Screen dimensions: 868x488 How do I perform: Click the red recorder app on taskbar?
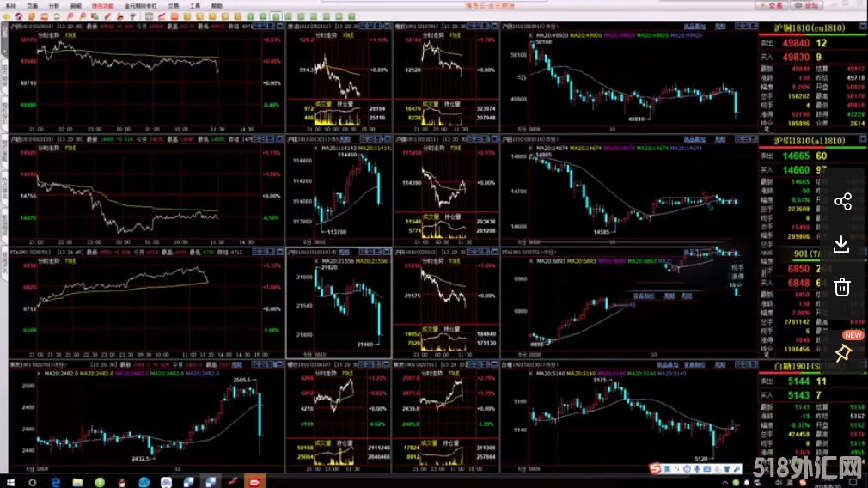[x=254, y=483]
